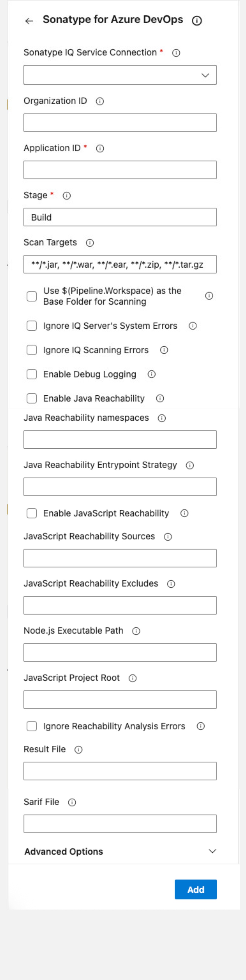Click the Node.js Executable Path info icon
Image resolution: width=246 pixels, height=980 pixels.
136,631
